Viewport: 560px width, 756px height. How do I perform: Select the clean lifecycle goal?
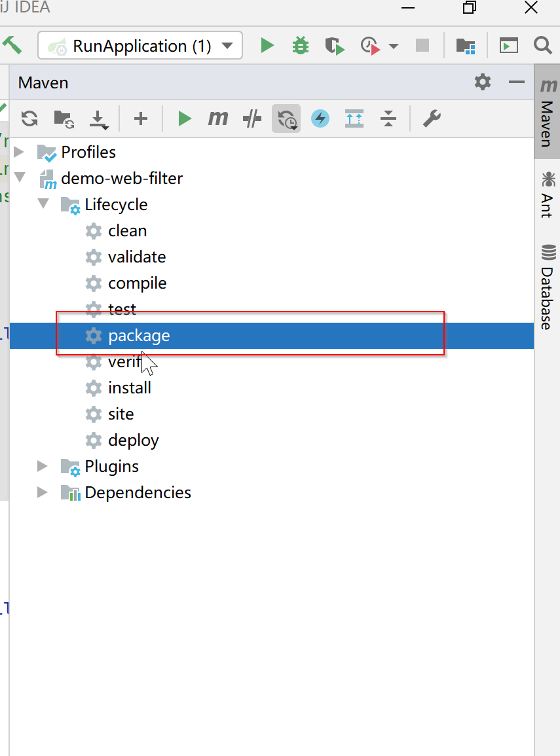pos(127,231)
